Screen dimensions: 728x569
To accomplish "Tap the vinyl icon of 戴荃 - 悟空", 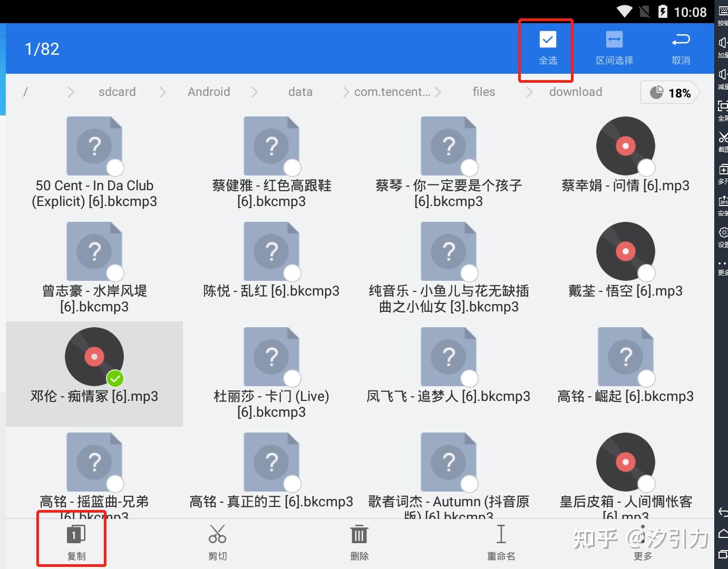I will point(626,251).
